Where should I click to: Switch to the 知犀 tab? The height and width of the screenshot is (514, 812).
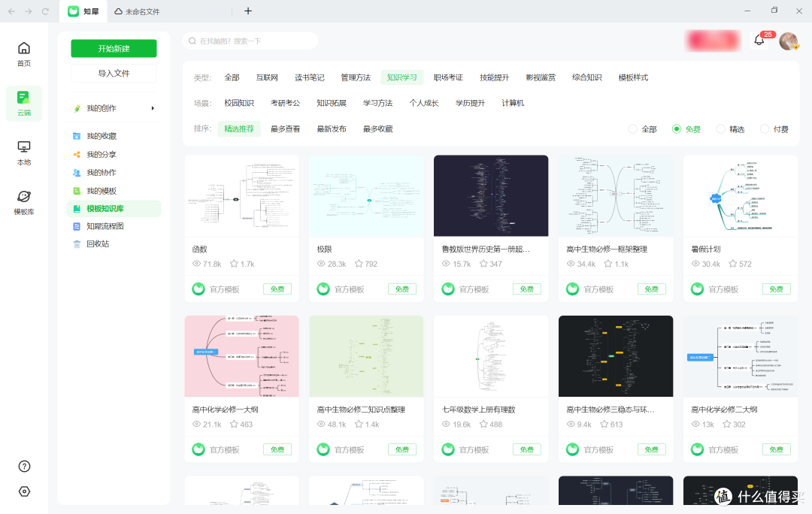click(83, 11)
